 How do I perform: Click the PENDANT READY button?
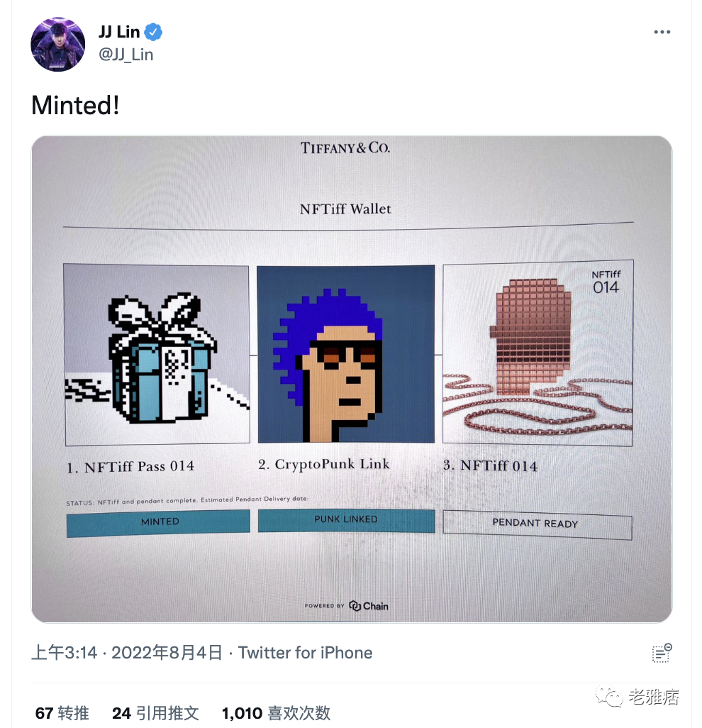click(x=537, y=524)
